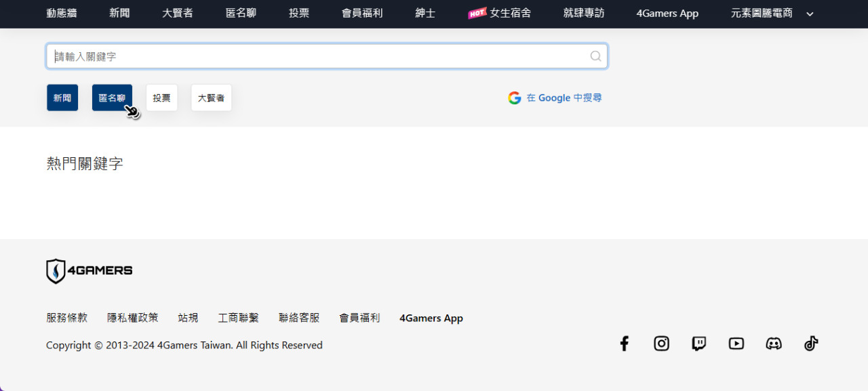Open 4Gamers Facebook page icon
The width and height of the screenshot is (868, 391).
(625, 344)
